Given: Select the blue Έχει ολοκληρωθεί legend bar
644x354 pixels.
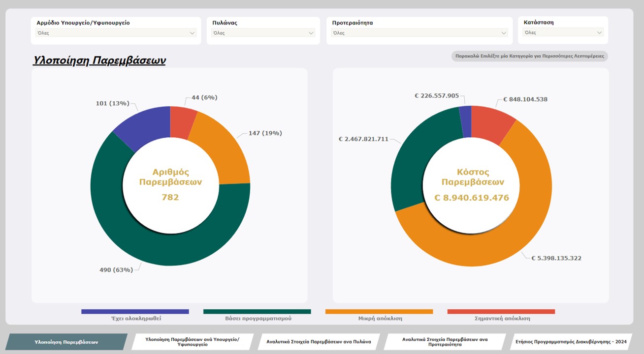Looking at the screenshot, I should tap(135, 311).
